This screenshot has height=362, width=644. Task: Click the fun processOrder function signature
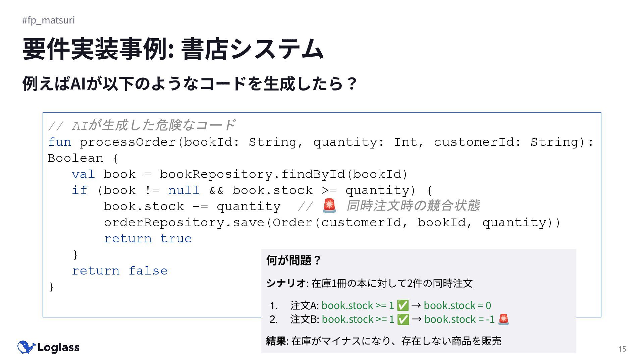point(320,150)
